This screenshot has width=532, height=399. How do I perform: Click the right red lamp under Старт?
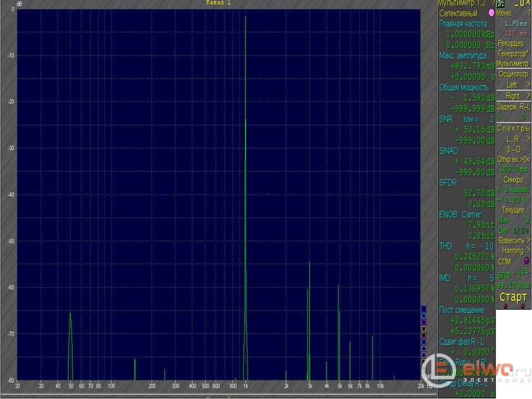(523, 305)
